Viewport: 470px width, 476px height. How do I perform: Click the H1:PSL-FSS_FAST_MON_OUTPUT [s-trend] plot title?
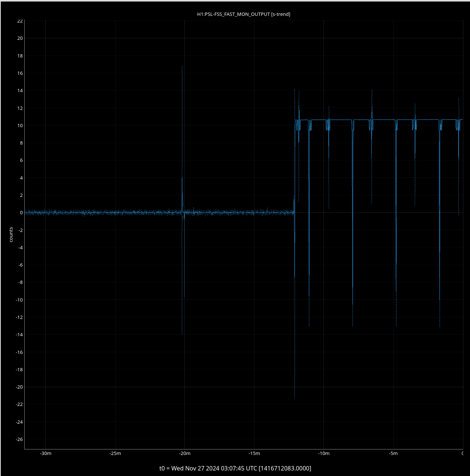[243, 14]
